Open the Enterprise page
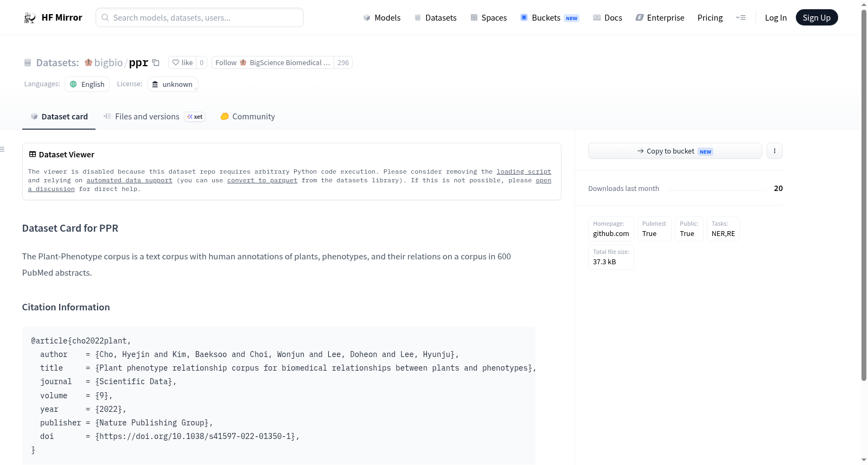Viewport: 868px width, 465px height. [660, 18]
